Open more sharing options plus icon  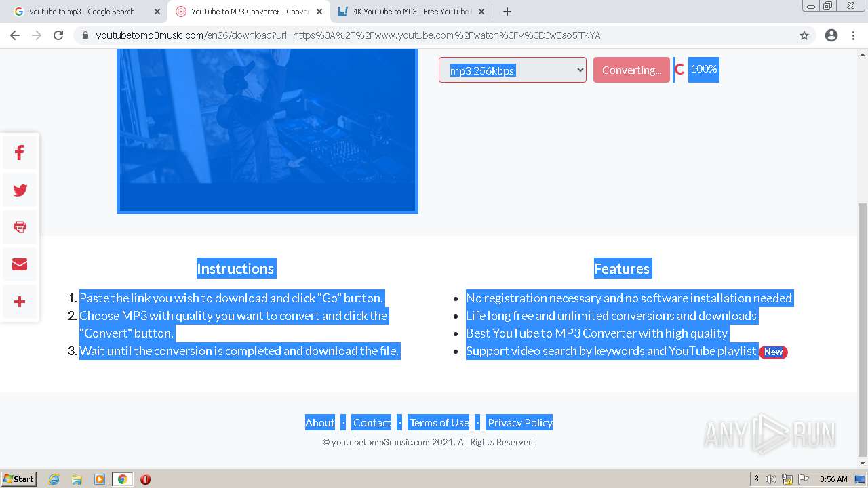click(20, 302)
